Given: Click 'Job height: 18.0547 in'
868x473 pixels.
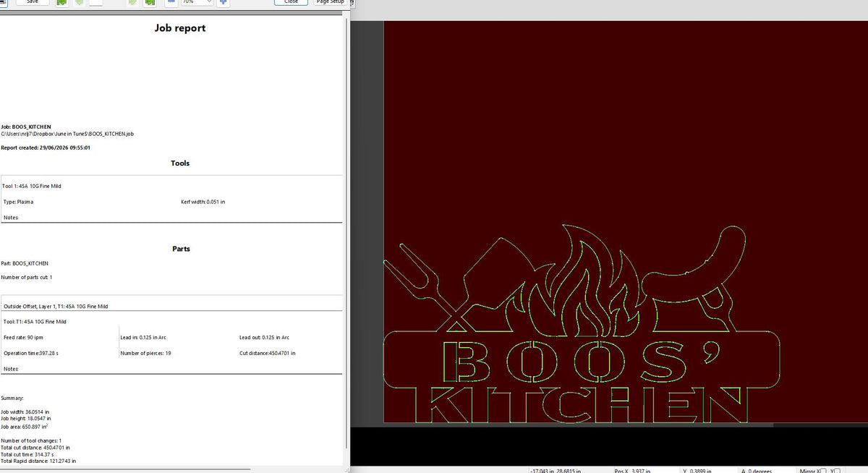Looking at the screenshot, I should click(26, 418).
